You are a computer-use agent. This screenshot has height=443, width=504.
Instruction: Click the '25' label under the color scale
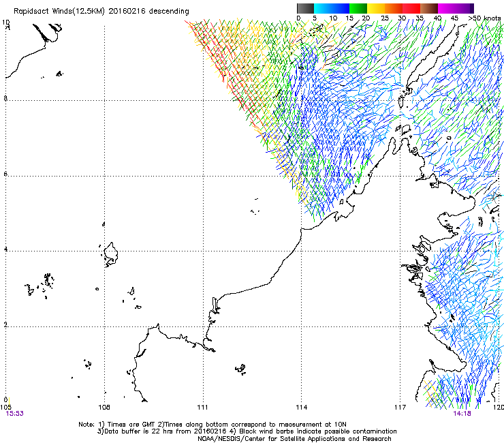[x=385, y=18]
